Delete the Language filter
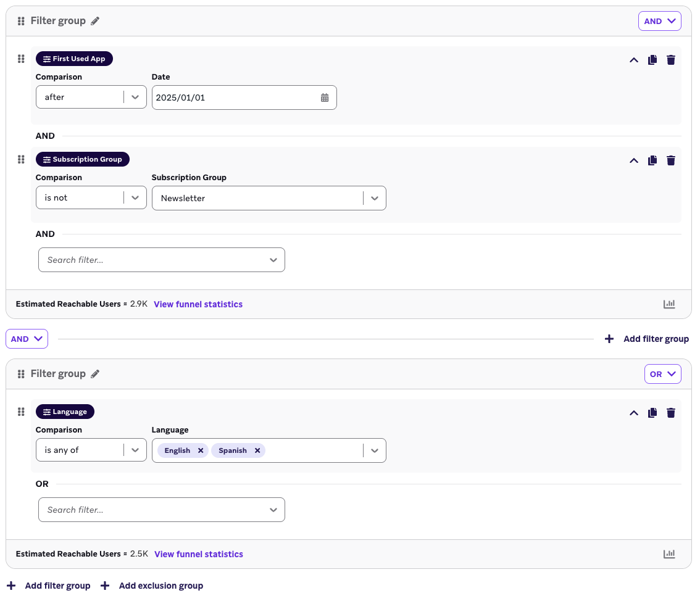This screenshot has width=700, height=601. click(670, 413)
